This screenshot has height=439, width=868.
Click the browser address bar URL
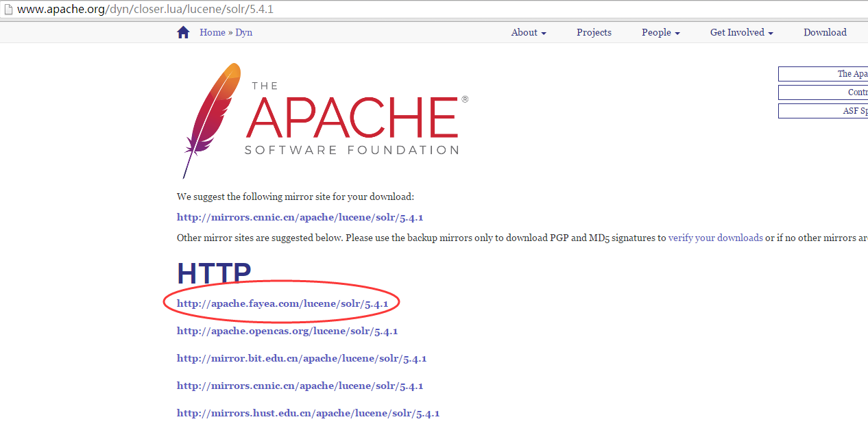point(145,10)
